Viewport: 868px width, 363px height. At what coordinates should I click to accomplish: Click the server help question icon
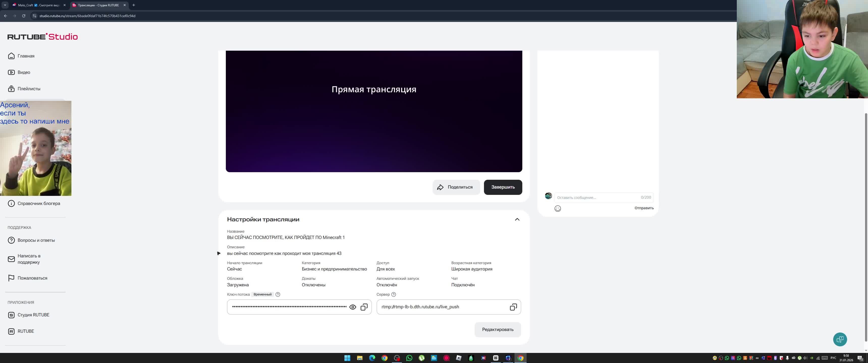click(393, 294)
